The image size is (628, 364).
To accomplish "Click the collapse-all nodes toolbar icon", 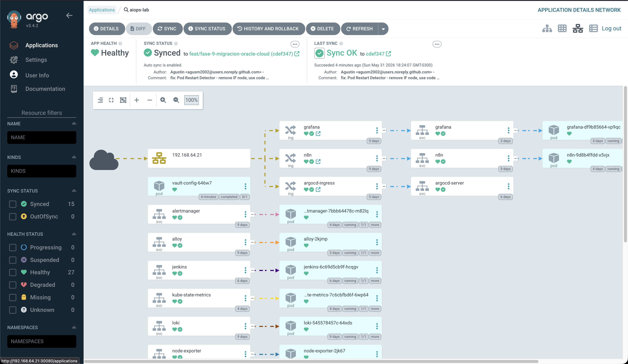I will click(111, 100).
